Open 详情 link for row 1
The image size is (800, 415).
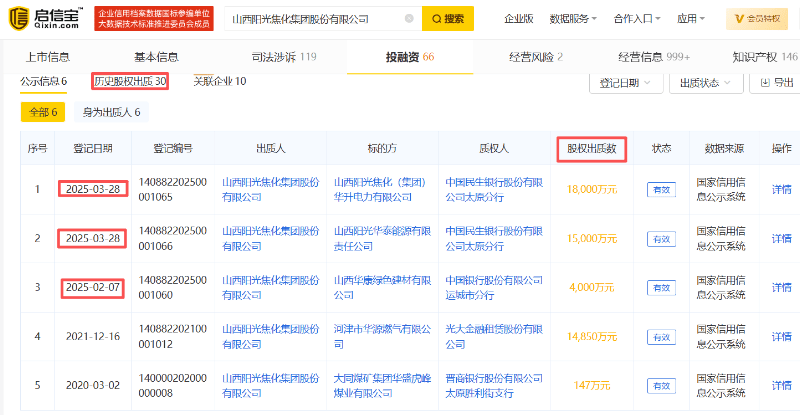[x=781, y=189]
